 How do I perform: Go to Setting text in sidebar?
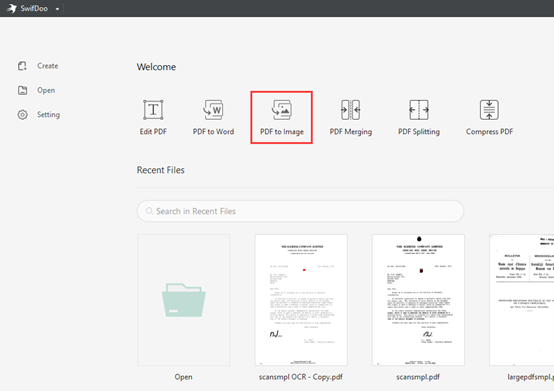click(48, 115)
